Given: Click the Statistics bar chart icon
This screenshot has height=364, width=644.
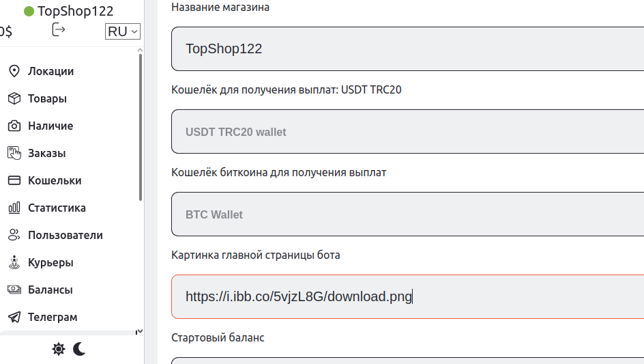Looking at the screenshot, I should [14, 208].
